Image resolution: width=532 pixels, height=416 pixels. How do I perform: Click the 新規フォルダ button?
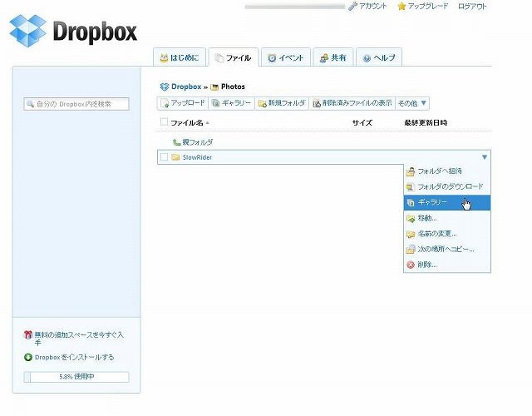point(282,103)
